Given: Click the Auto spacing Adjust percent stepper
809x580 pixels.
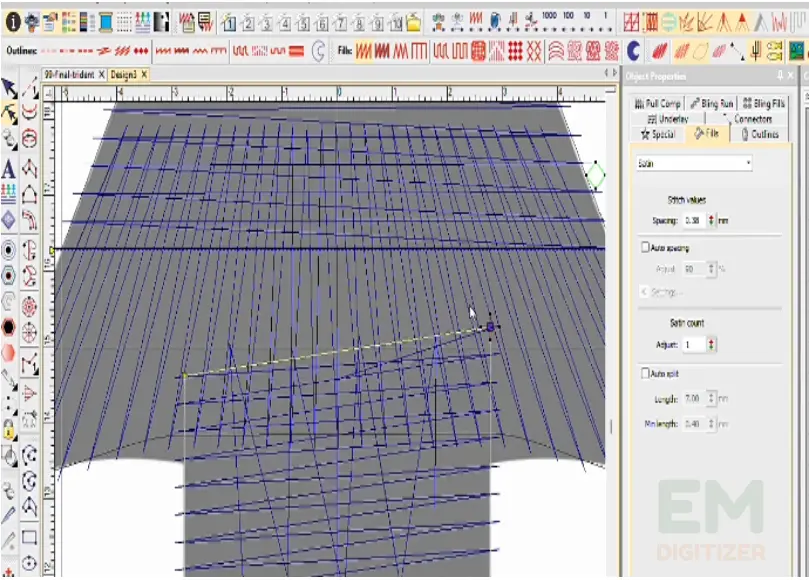Looking at the screenshot, I should tap(711, 269).
